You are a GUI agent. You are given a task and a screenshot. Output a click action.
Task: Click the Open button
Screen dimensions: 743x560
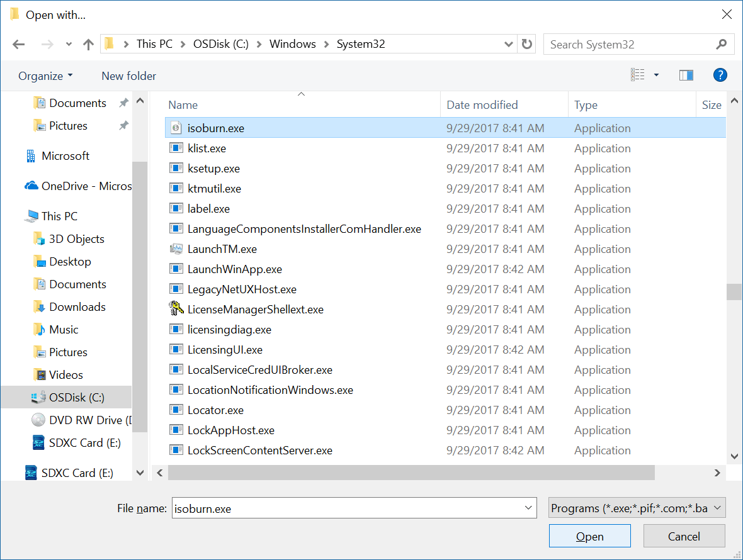(x=589, y=535)
